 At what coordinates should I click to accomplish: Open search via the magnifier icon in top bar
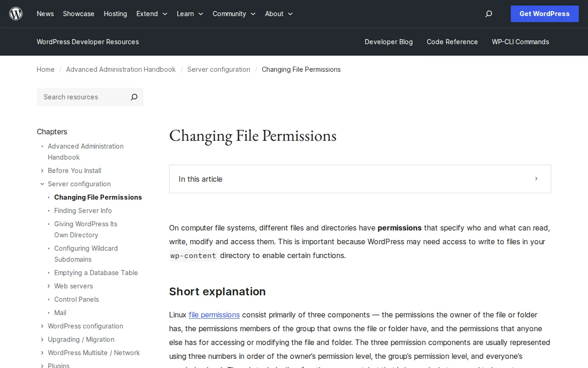pyautogui.click(x=488, y=14)
